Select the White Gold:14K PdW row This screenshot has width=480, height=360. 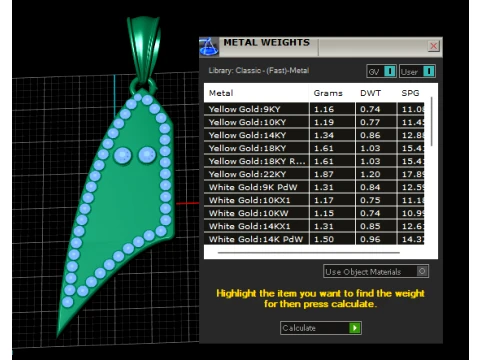tap(314, 239)
